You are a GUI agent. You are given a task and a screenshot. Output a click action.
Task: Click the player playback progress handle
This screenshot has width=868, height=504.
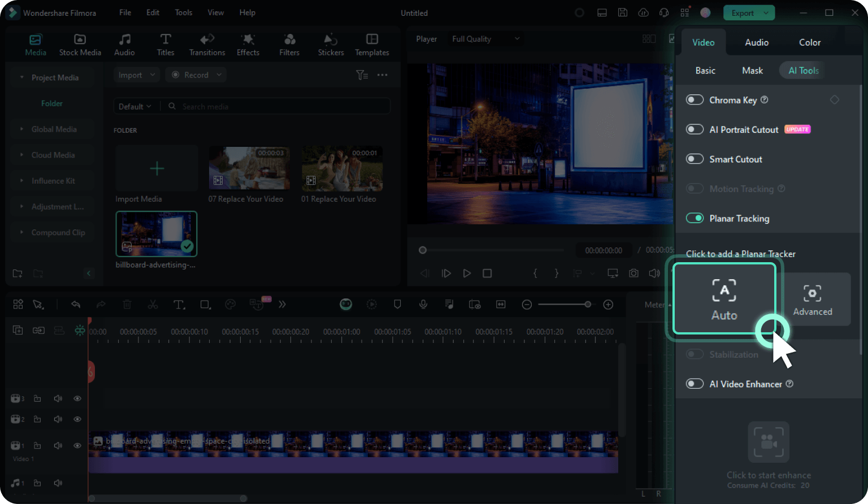423,250
